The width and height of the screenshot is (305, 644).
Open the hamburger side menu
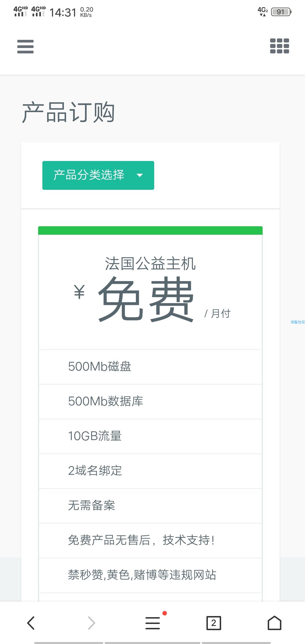25,47
